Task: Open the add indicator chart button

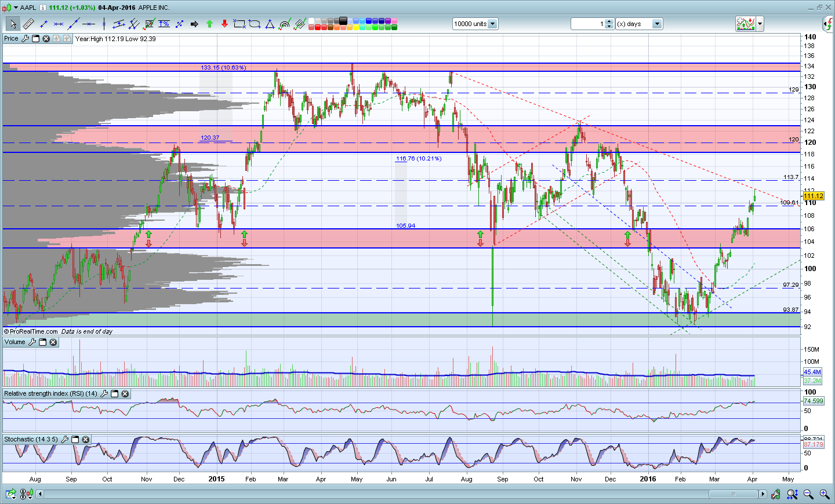Action: [746, 24]
